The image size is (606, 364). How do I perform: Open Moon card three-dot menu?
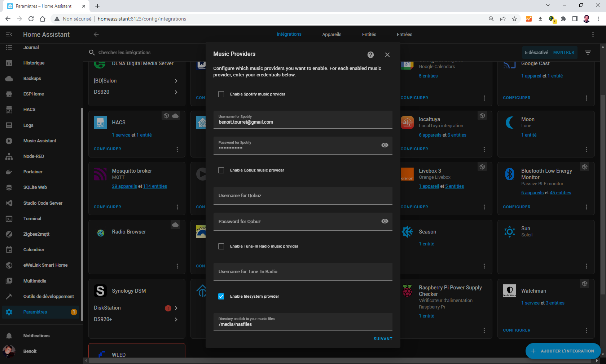click(x=587, y=149)
